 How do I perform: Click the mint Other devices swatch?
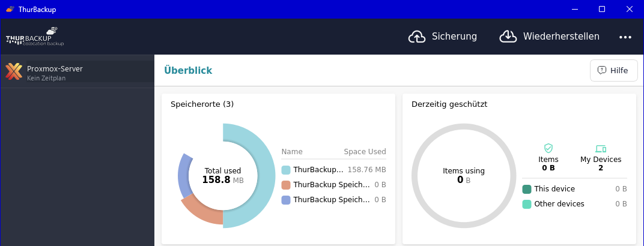coord(526,204)
